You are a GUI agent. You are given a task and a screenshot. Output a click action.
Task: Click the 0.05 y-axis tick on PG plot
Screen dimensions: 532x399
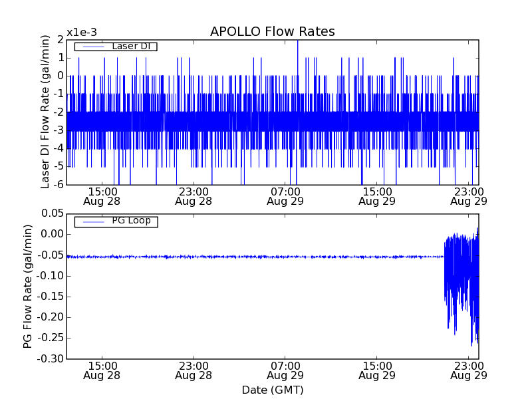[x=53, y=213]
